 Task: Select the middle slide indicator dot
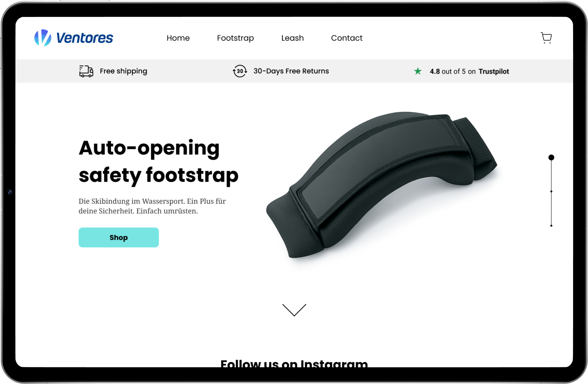pos(551,191)
